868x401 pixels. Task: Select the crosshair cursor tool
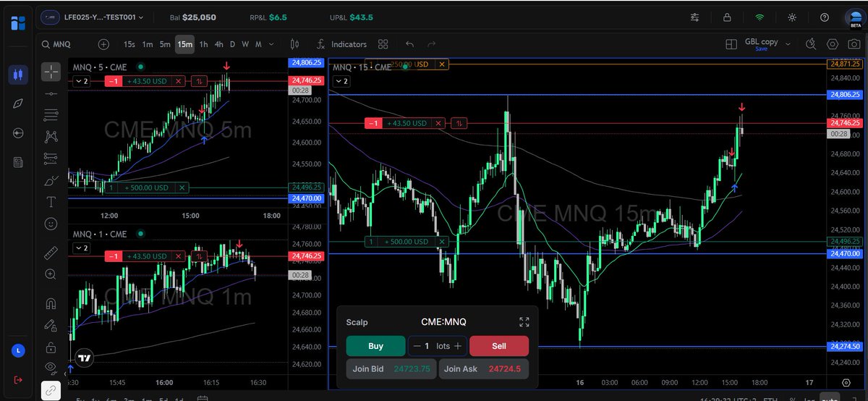point(51,72)
